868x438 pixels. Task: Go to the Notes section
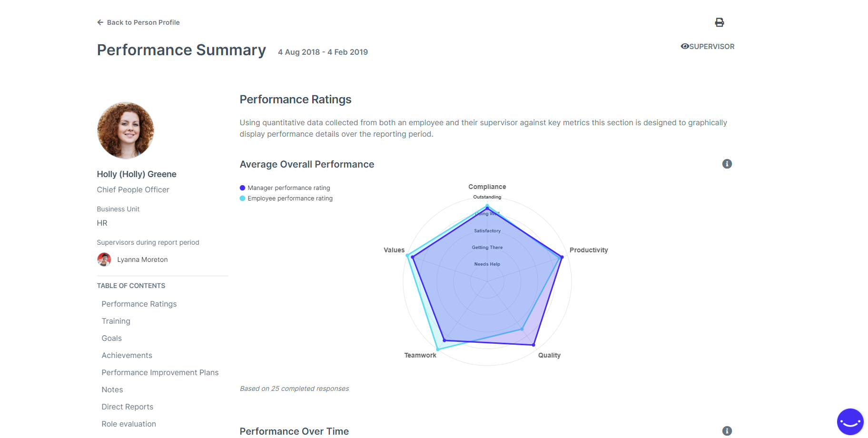[x=112, y=390]
